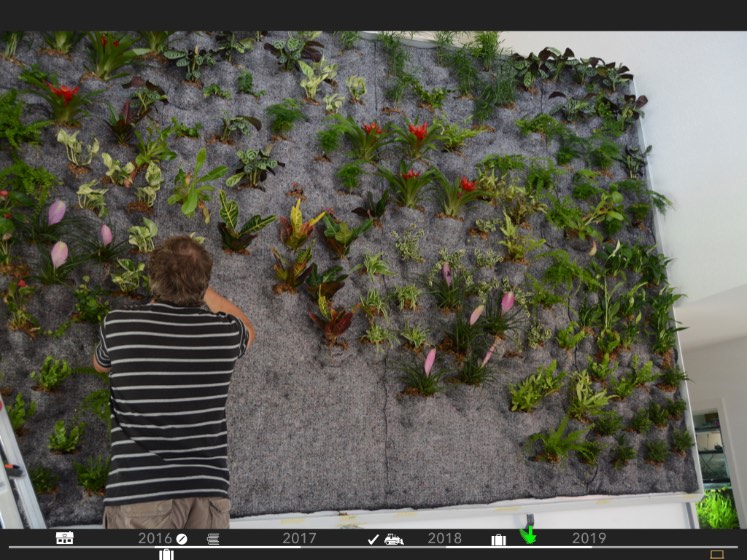Select the pencil circle icon beside 2016
This screenshot has height=560, width=747.
tap(182, 538)
